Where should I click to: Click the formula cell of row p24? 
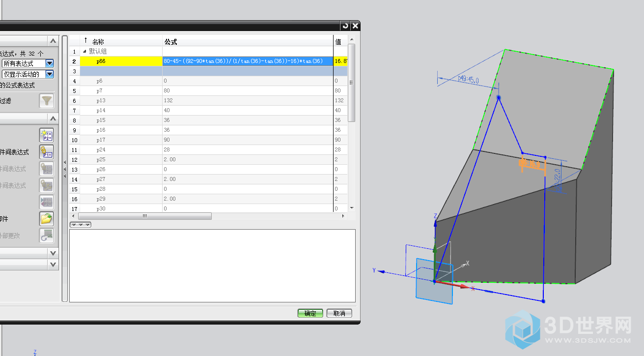[x=248, y=149]
